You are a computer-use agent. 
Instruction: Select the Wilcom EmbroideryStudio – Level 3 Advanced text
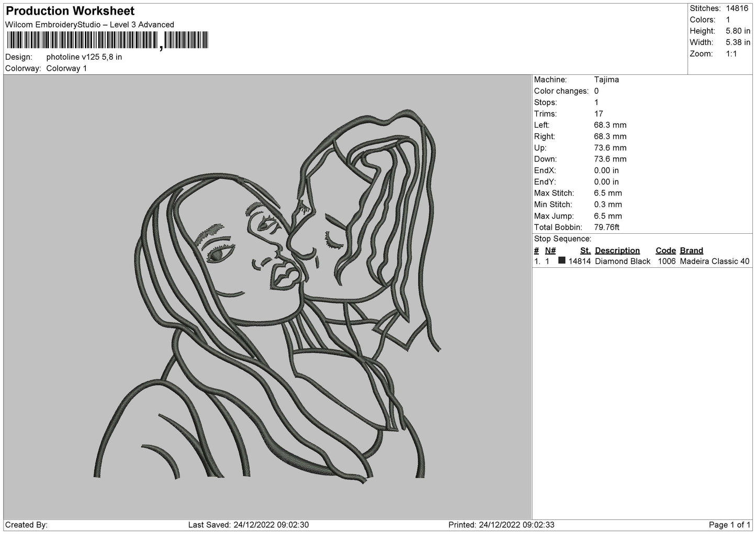coord(89,25)
